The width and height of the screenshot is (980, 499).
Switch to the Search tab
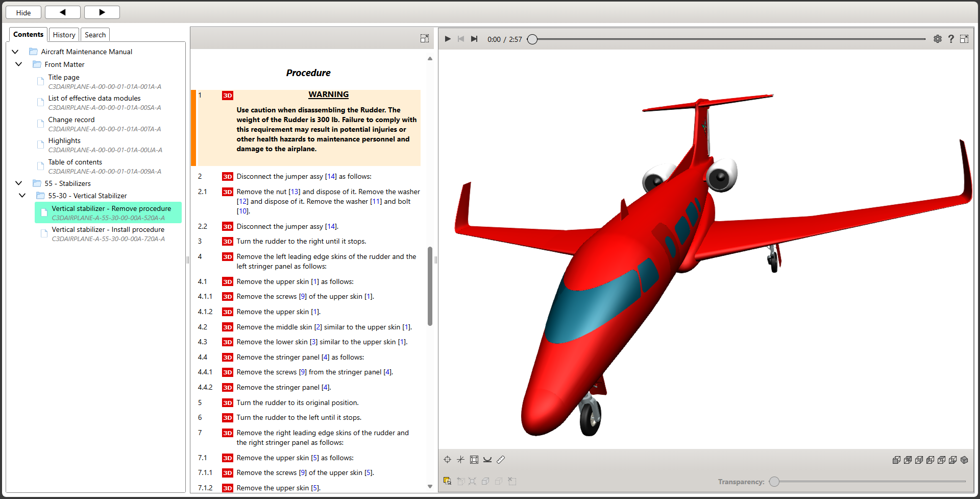(95, 35)
